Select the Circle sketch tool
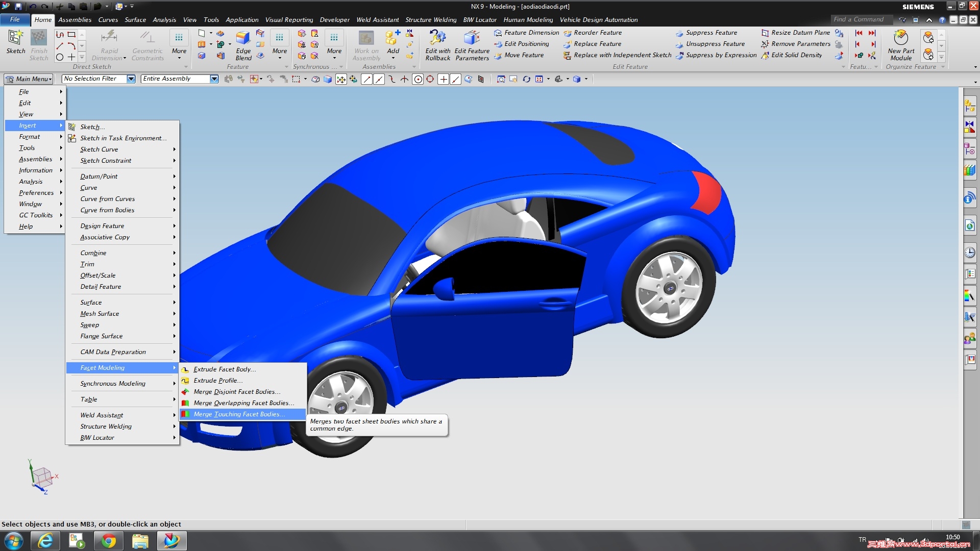The height and width of the screenshot is (551, 980). tap(60, 57)
